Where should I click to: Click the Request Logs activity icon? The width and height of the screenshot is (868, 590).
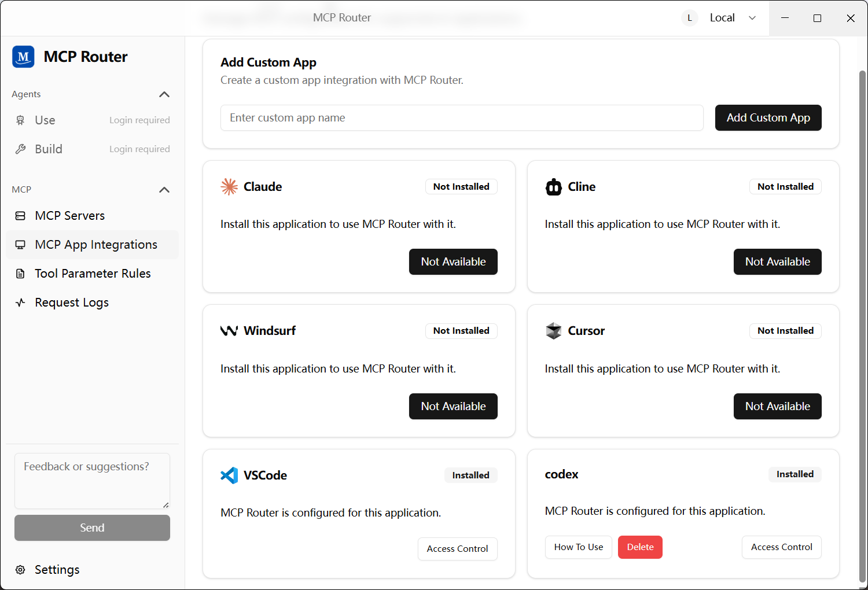20,303
